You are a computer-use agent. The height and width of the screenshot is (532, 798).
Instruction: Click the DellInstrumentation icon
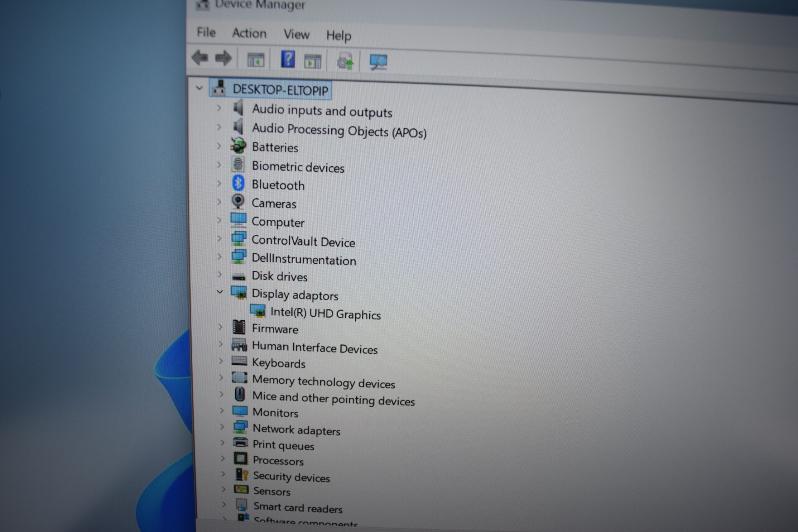[x=239, y=256]
